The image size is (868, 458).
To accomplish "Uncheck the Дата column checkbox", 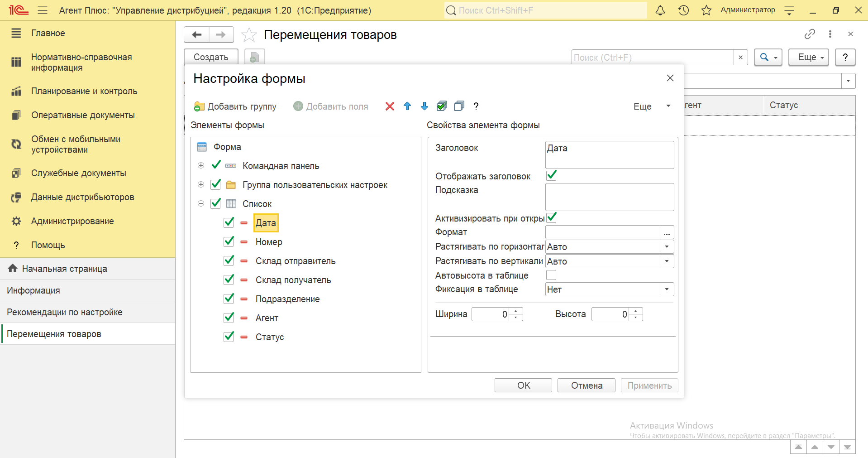I will click(x=229, y=222).
